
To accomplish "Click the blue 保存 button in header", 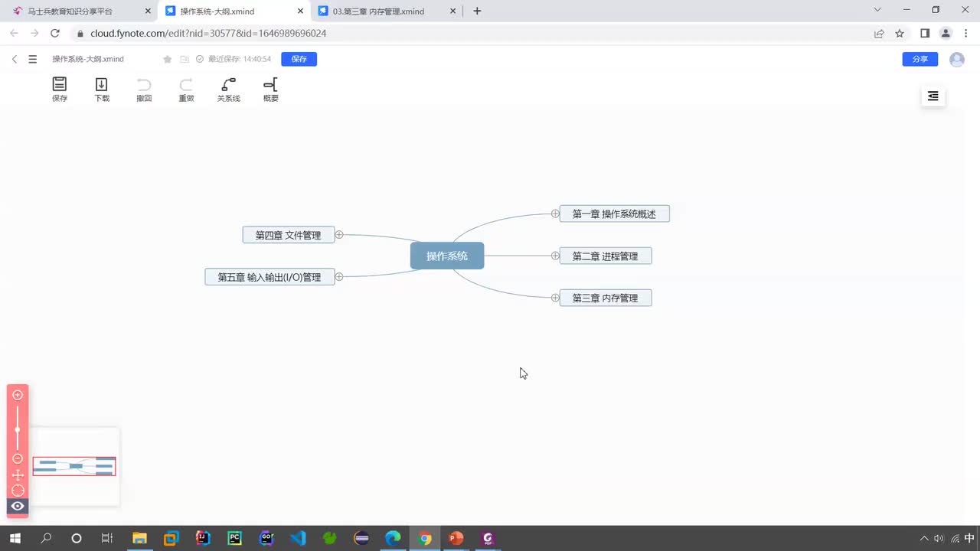I will point(299,59).
